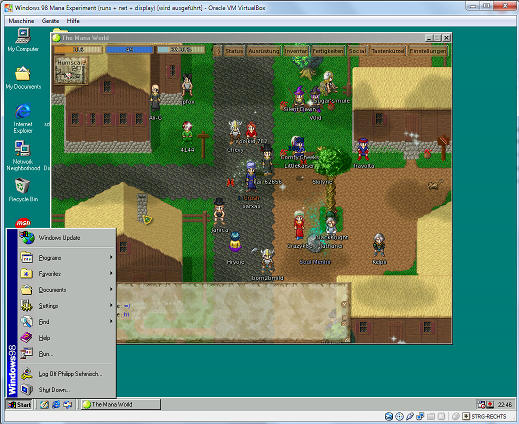519x424 pixels.
Task: Select the Network Neighborhood desktop icon
Action: (23, 156)
